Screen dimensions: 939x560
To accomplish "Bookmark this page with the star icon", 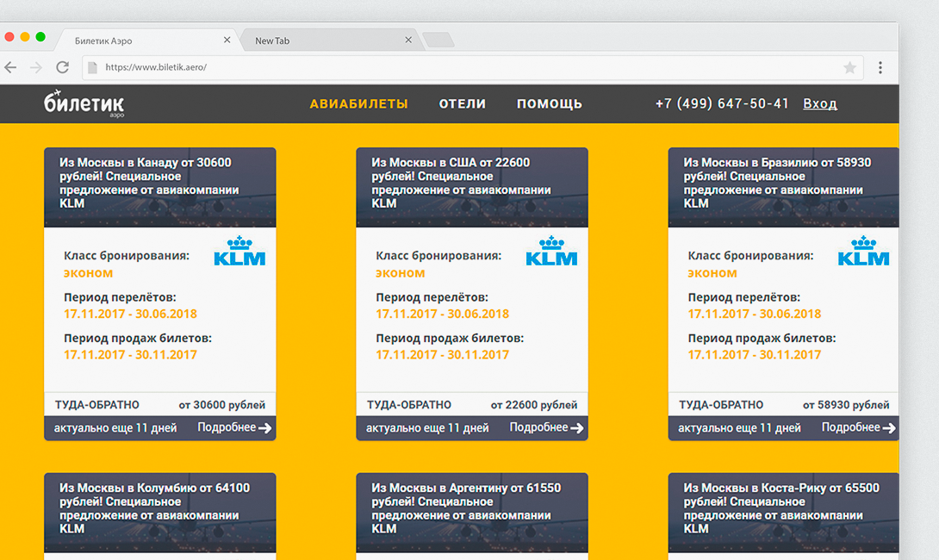I will pyautogui.click(x=849, y=68).
